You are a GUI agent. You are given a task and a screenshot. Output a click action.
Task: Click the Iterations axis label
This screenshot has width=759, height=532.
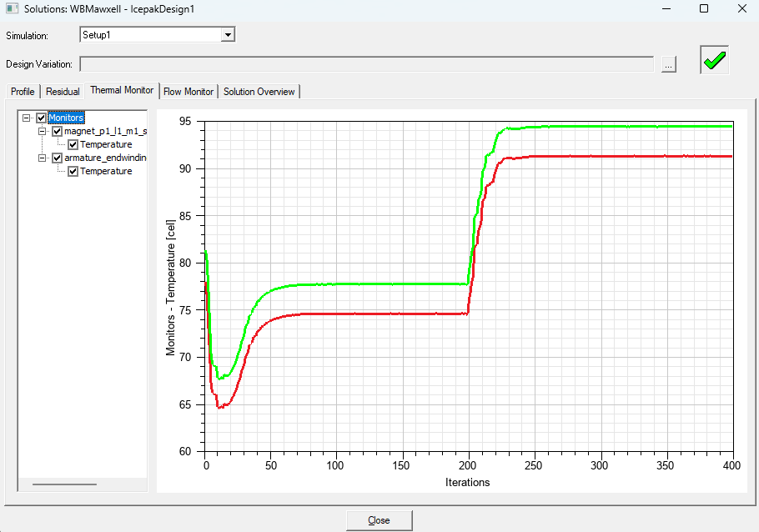coord(467,483)
